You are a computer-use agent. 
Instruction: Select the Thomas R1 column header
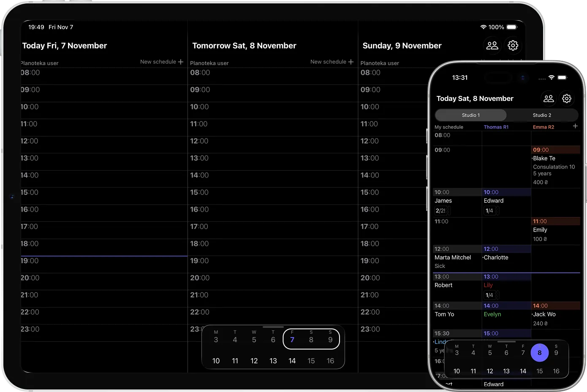[x=496, y=127]
